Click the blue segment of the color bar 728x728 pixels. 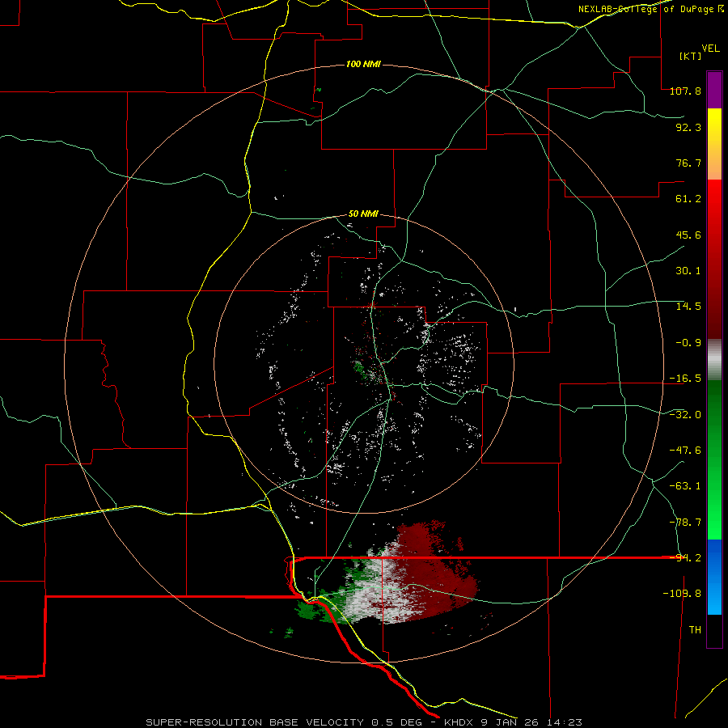pos(714,577)
